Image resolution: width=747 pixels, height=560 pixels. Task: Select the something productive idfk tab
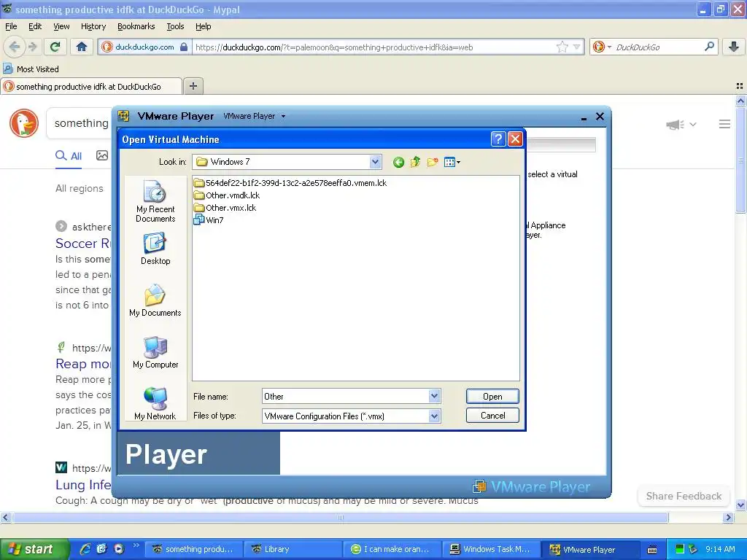pyautogui.click(x=90, y=87)
